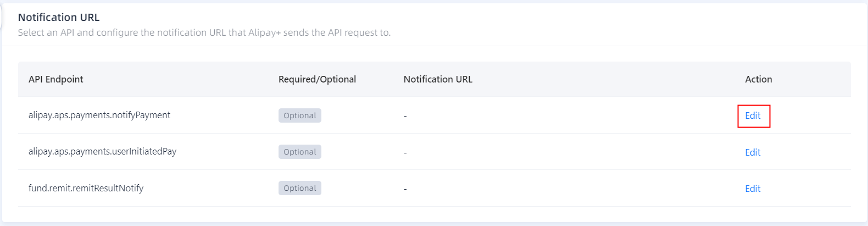
Task: Open Edit for alipay.aps.payments.userInitiatedPay
Action: [x=753, y=152]
